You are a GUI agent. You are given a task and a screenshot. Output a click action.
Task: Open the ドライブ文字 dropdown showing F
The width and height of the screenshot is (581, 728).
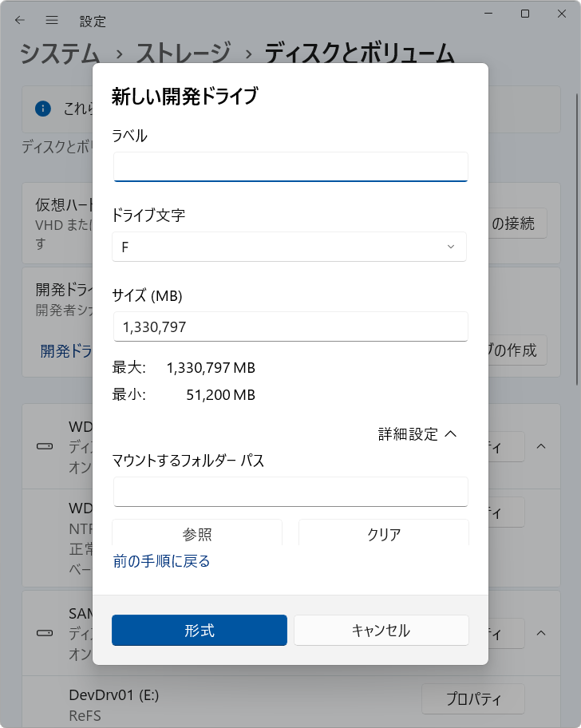point(289,247)
